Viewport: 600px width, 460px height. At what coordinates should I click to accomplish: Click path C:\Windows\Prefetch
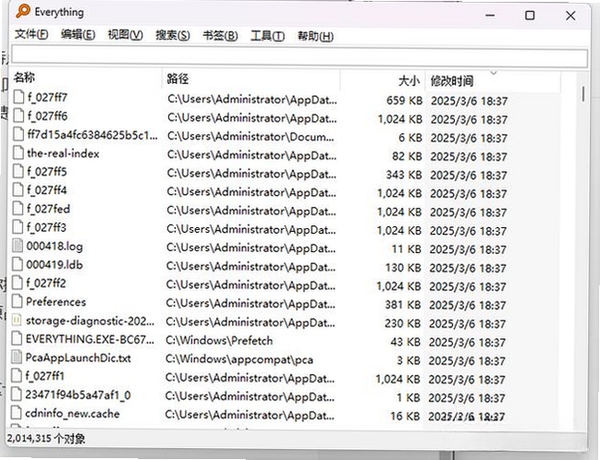coord(219,341)
